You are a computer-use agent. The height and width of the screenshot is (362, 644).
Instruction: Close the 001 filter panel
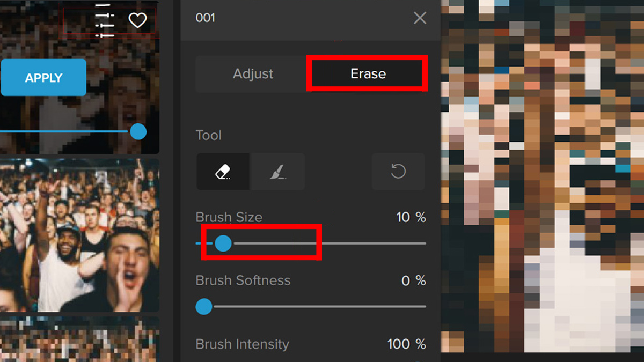point(420,18)
